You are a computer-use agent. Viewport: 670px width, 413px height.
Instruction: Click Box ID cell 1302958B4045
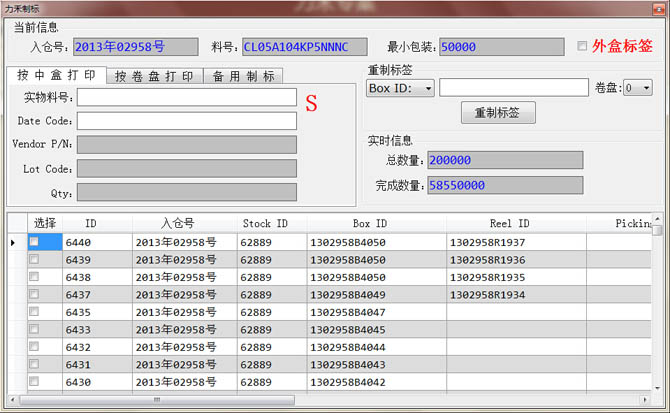coord(376,330)
